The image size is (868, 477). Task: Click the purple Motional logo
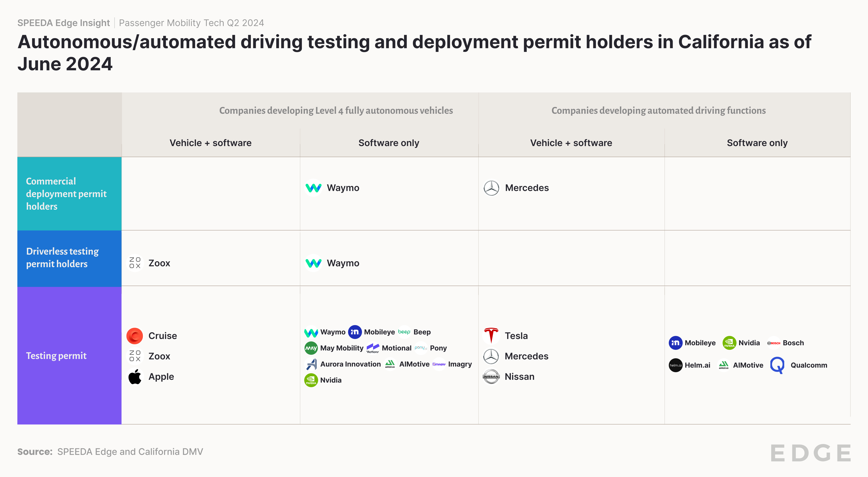[373, 348]
